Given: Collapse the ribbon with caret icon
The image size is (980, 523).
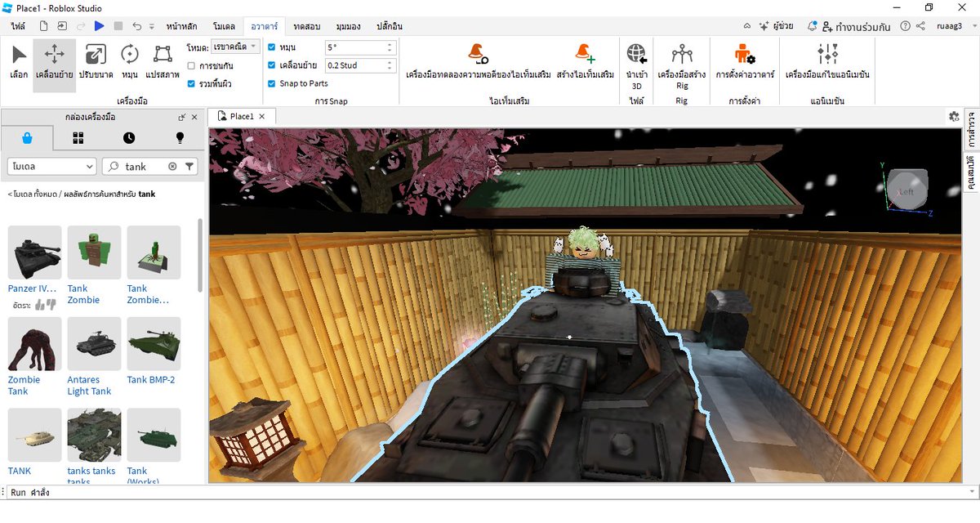Looking at the screenshot, I should 748,26.
